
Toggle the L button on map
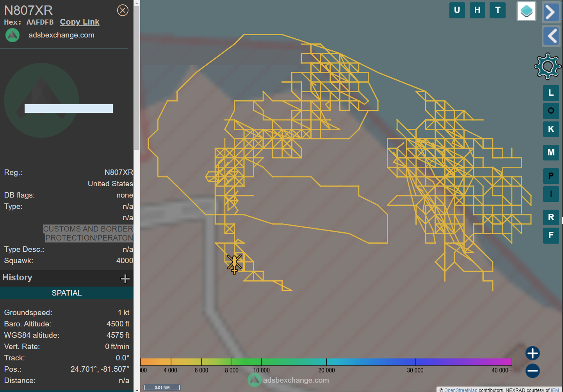551,93
